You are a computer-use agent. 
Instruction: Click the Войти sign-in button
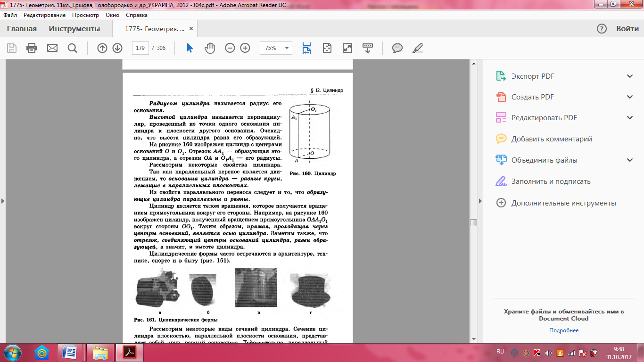pyautogui.click(x=627, y=29)
